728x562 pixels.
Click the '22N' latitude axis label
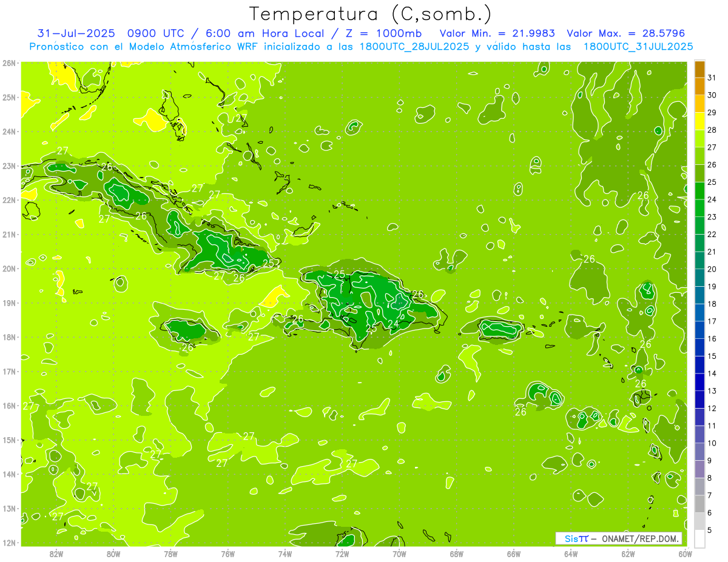pyautogui.click(x=9, y=200)
